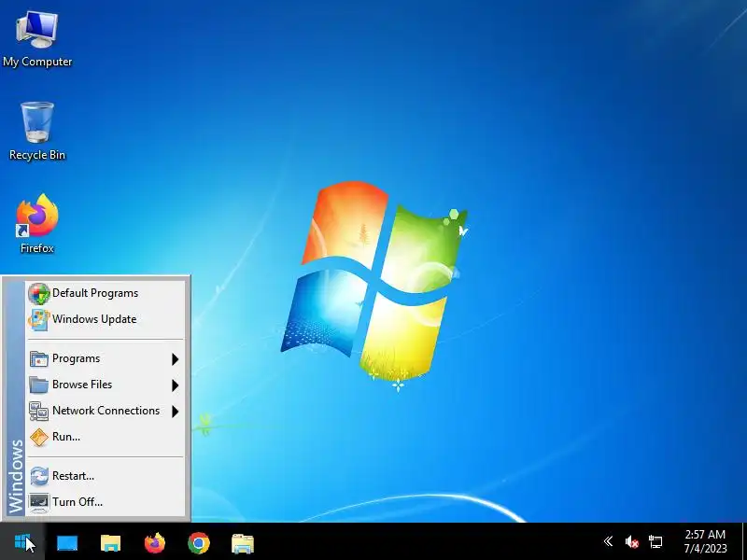Open the Recycle Bin desktop icon
Viewport: 747px width, 560px height.
pyautogui.click(x=37, y=132)
